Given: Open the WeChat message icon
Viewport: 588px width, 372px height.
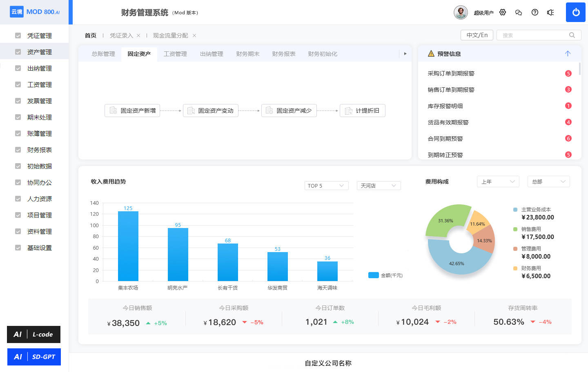Looking at the screenshot, I should 519,12.
